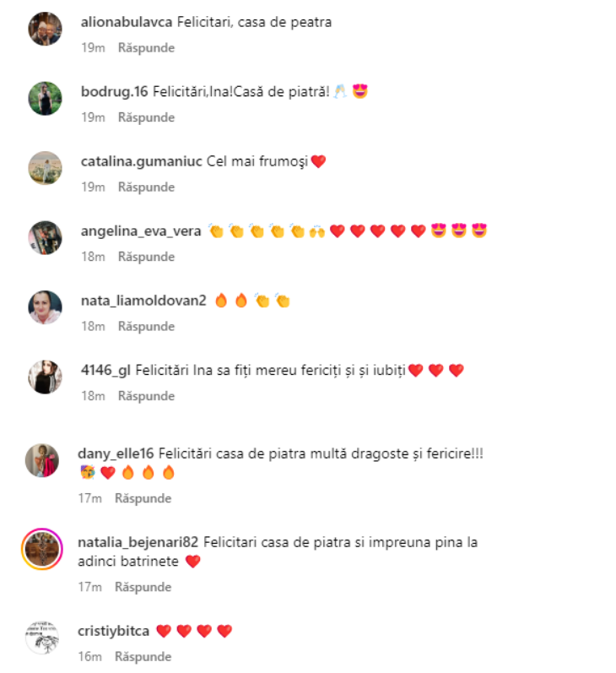
Task: Open angelina_eva_vera's profile picture
Action: coord(45,237)
